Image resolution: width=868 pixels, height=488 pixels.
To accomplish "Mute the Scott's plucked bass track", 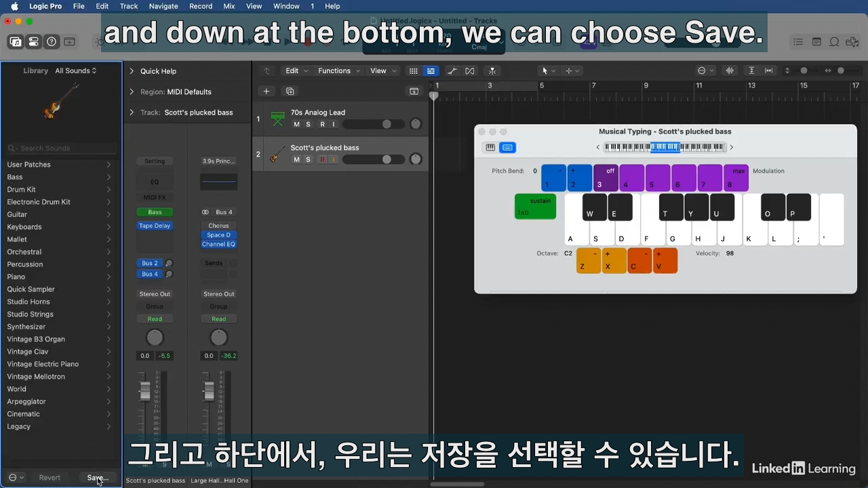I will 296,159.
